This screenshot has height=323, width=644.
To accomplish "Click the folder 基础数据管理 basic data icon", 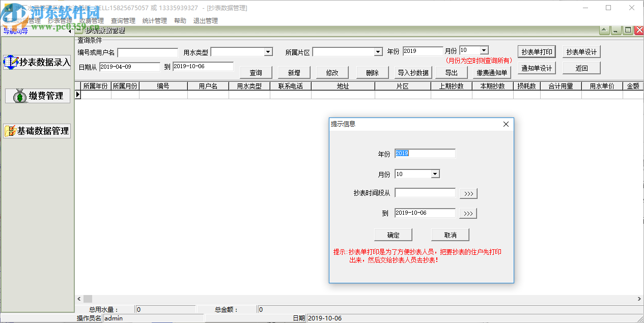I will tap(10, 130).
